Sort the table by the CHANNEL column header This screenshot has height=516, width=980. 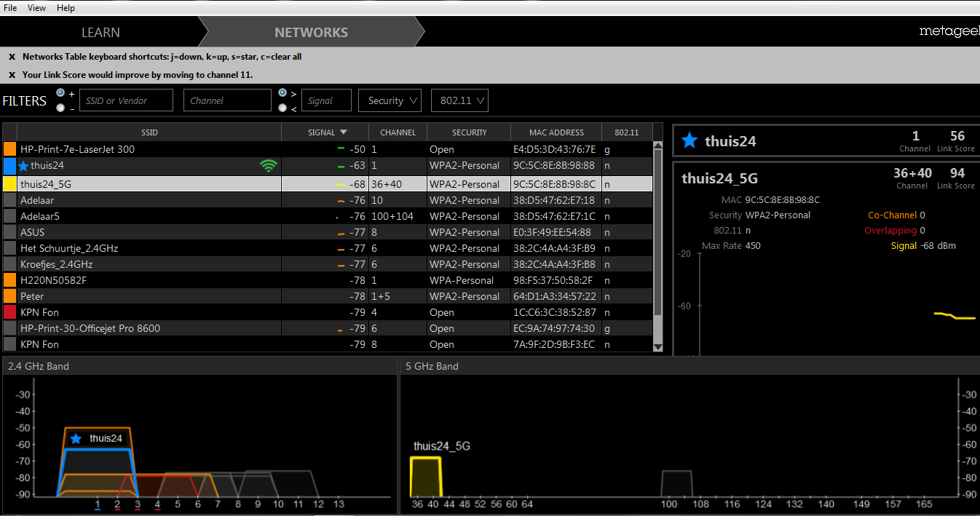tap(398, 132)
